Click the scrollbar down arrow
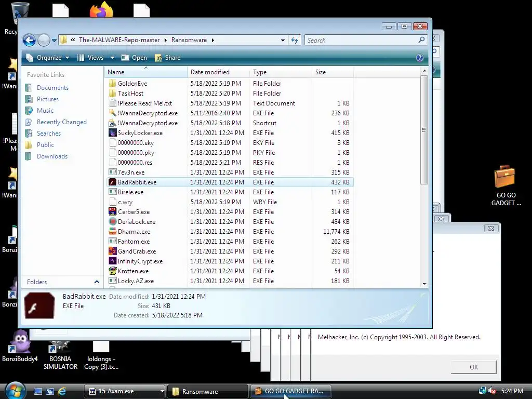This screenshot has width=532, height=399. (x=424, y=284)
